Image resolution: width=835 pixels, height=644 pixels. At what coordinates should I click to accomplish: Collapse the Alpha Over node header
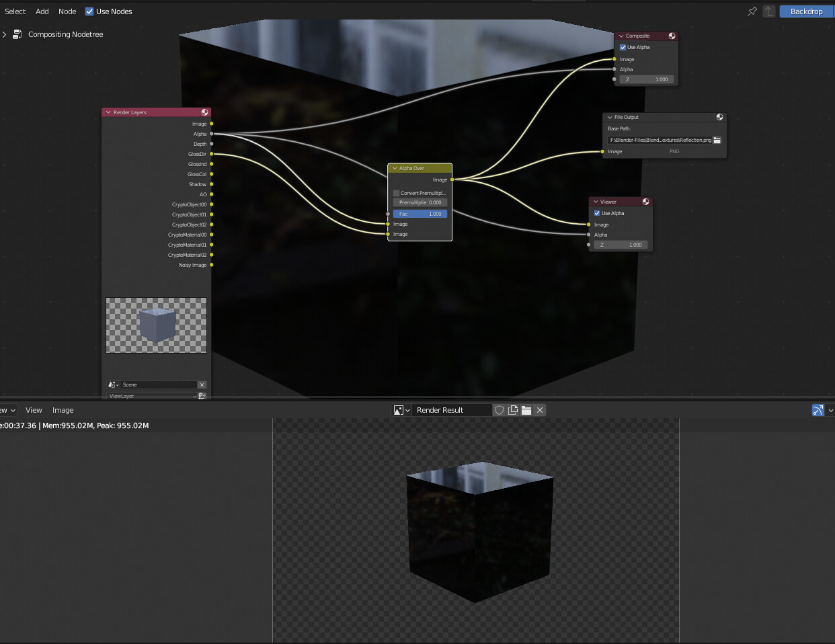(x=395, y=169)
